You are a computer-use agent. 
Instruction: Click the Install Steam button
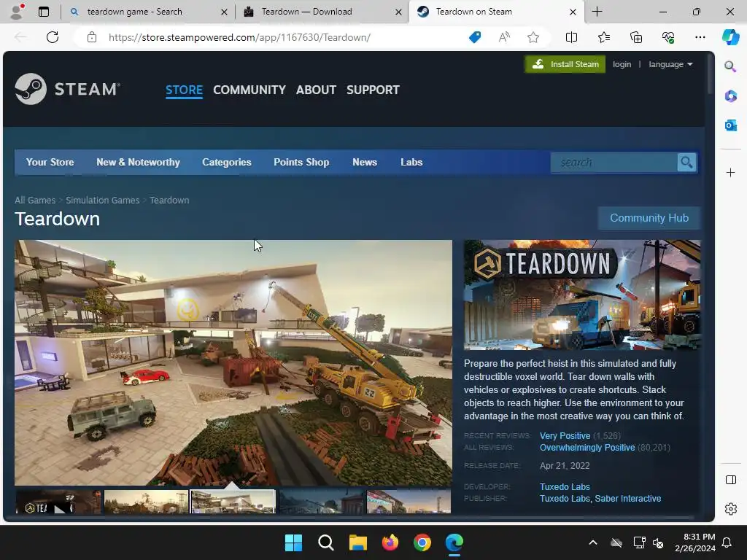click(x=565, y=64)
